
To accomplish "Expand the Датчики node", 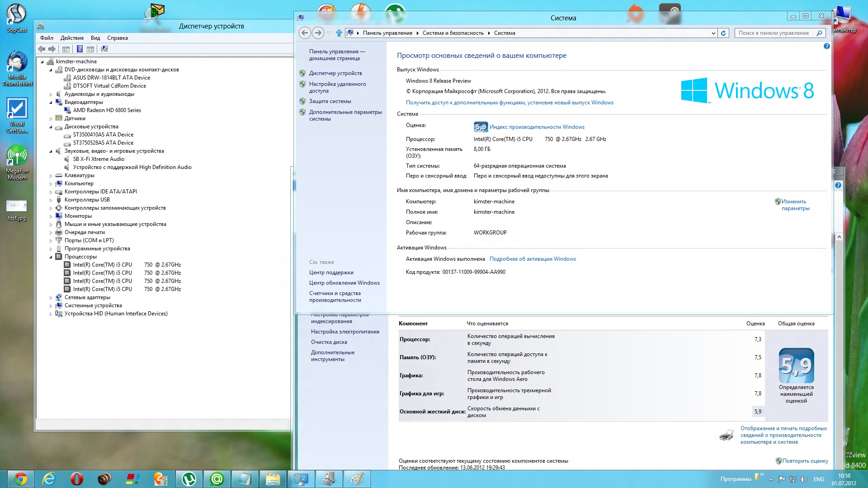I will pos(51,119).
